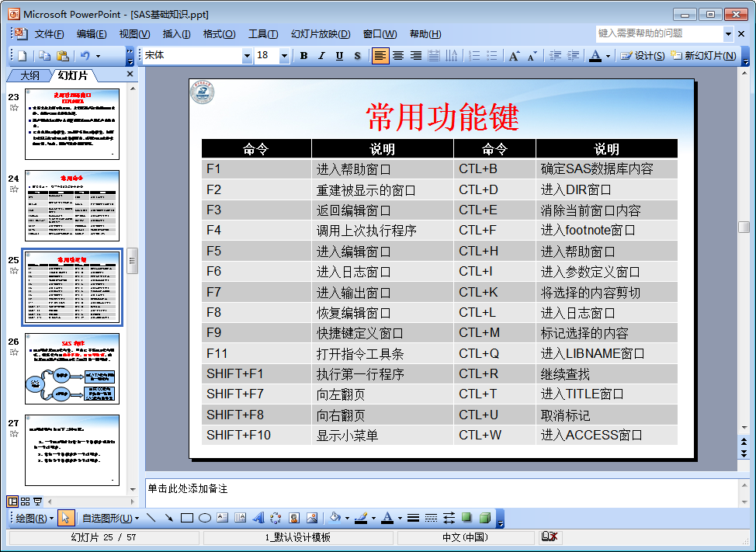Open the 插入 (Insert) menu
Viewport: 756px width, 552px height.
pyautogui.click(x=176, y=34)
